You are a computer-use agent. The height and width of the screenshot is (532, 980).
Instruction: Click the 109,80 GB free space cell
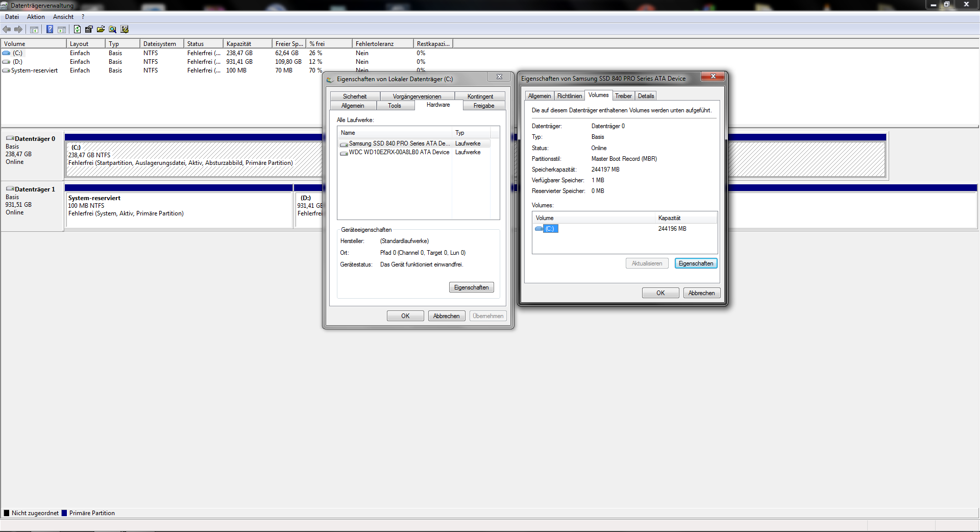(x=288, y=62)
